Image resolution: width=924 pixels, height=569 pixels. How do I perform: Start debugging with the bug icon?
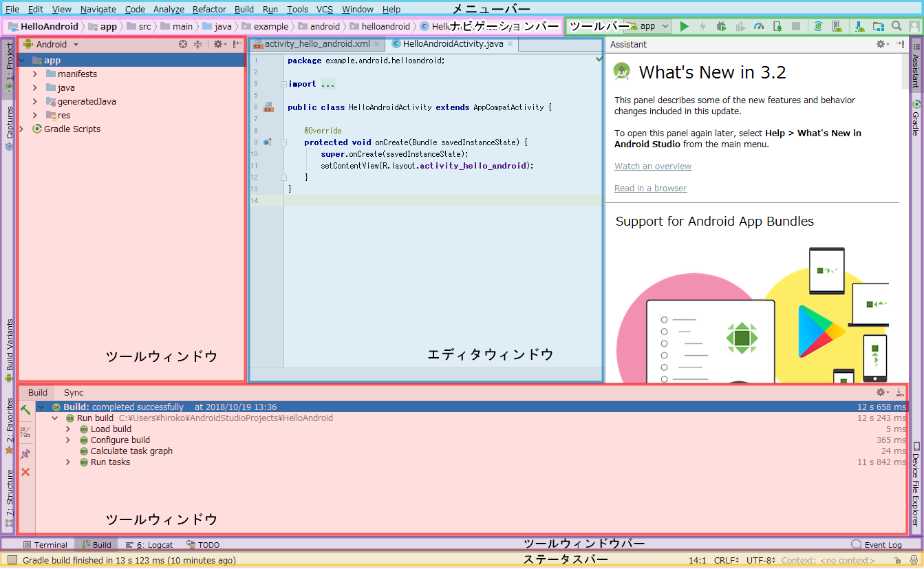(721, 26)
